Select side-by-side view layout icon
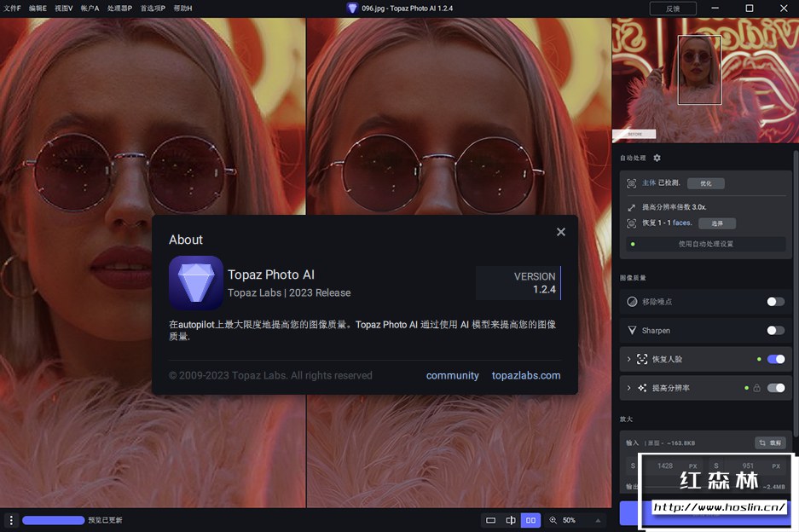Image resolution: width=799 pixels, height=532 pixels. [x=530, y=520]
